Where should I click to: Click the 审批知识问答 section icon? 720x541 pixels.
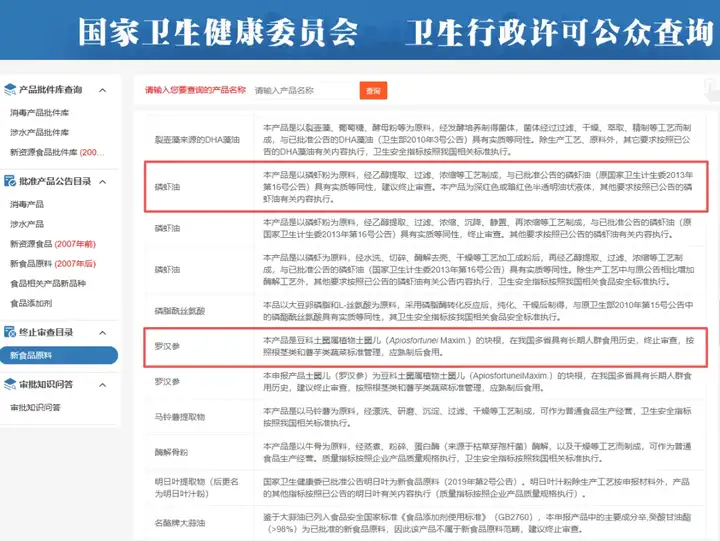tap(10, 384)
